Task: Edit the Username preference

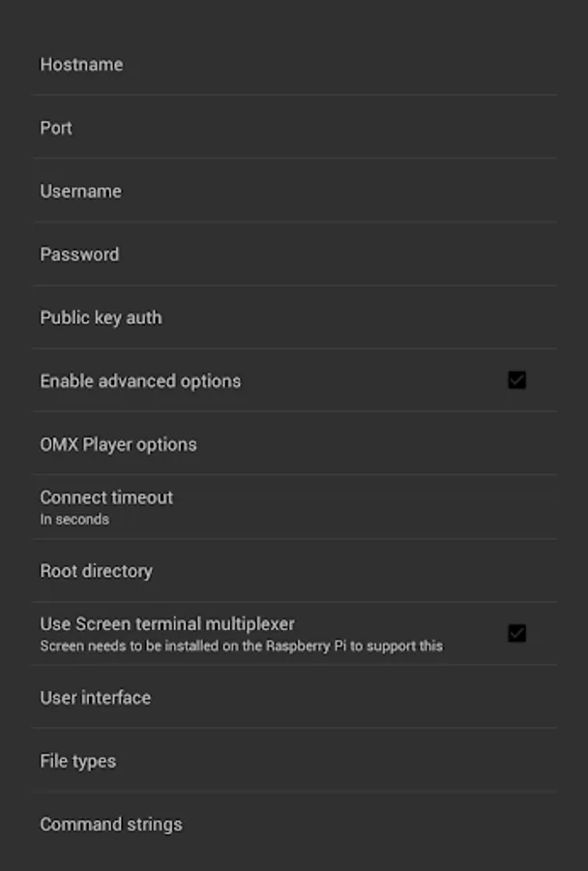Action: (80, 192)
